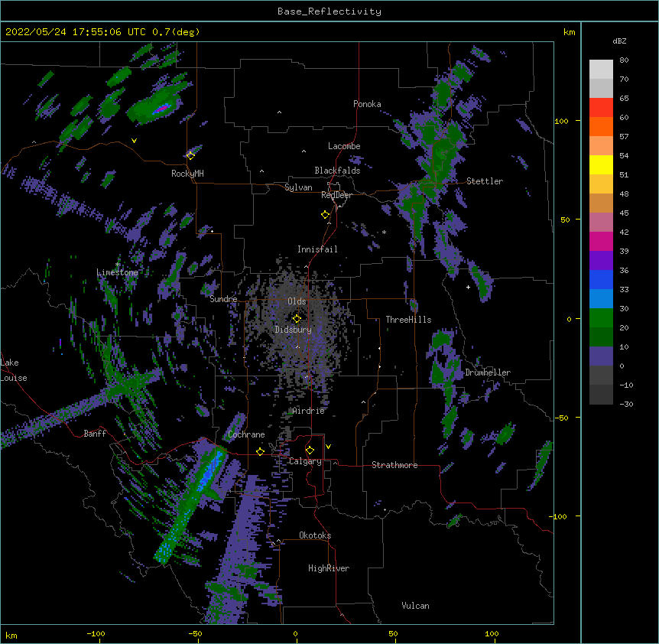The width and height of the screenshot is (659, 644).
Task: Select the light gray 70-80 dBZ swatch
Action: [x=601, y=70]
